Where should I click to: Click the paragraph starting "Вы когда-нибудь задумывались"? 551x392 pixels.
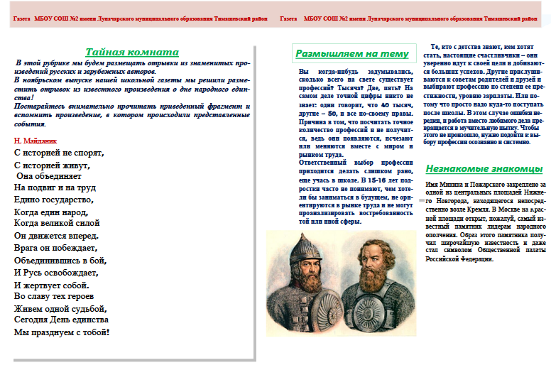tap(356, 113)
